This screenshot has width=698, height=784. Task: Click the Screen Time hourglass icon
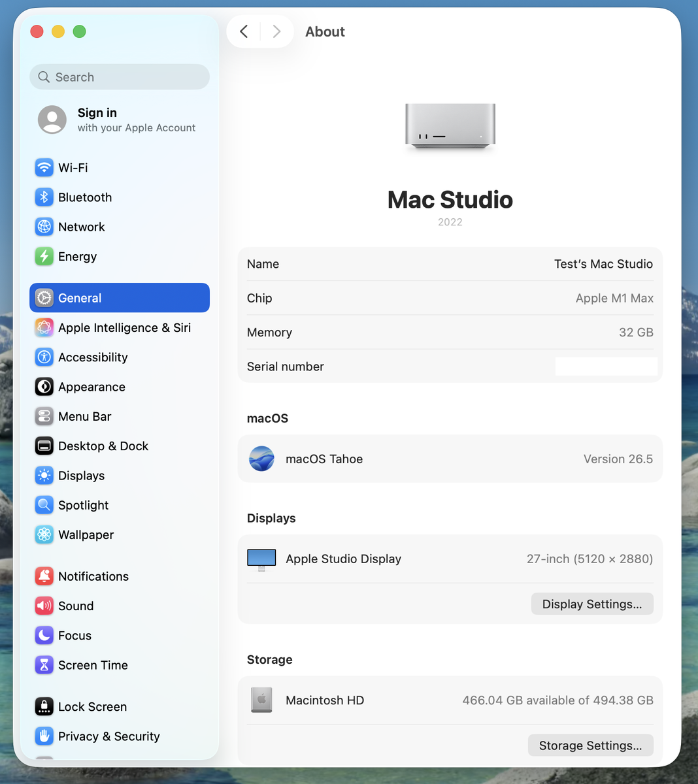pos(44,665)
